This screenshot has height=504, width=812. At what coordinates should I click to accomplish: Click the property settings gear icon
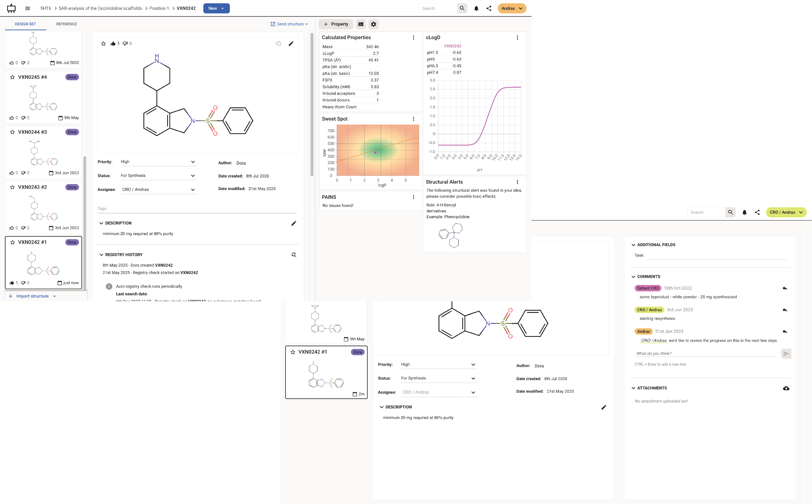pyautogui.click(x=373, y=24)
